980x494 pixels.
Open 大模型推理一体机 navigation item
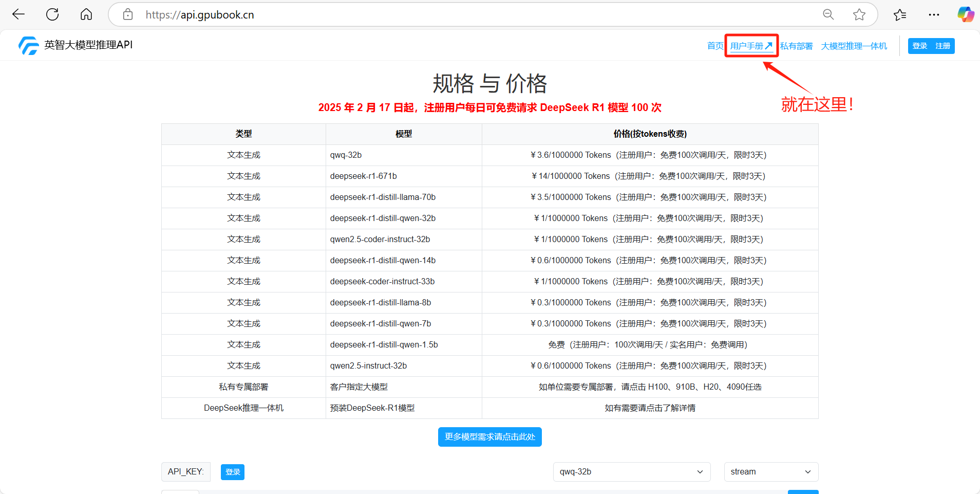[854, 46]
